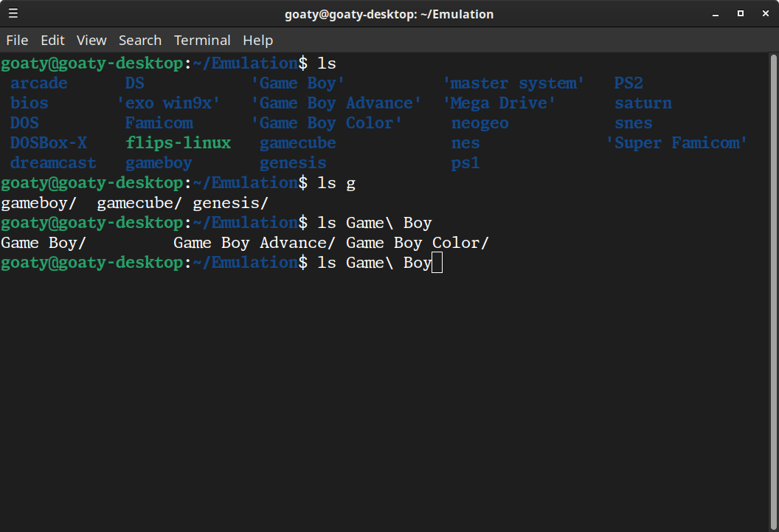Click the white 'Game Boy/' completion suggestion

click(x=44, y=243)
